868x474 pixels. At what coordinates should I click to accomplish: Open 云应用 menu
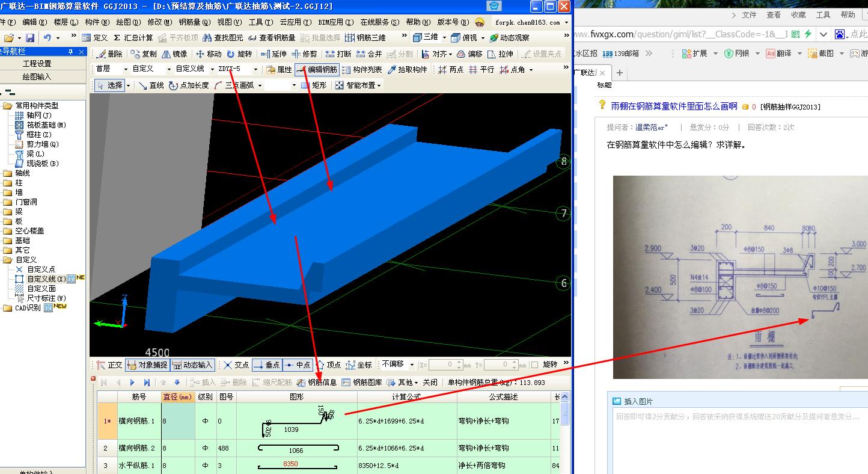pos(295,22)
